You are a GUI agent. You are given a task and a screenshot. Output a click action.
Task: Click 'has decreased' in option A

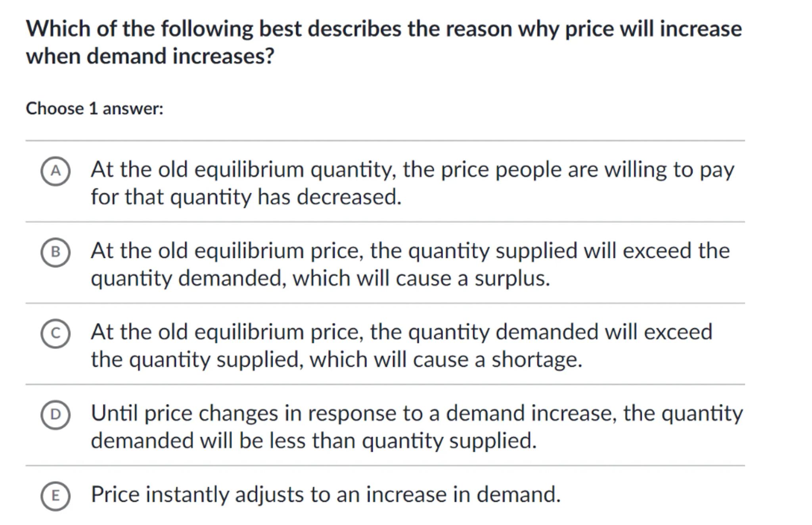pyautogui.click(x=329, y=197)
